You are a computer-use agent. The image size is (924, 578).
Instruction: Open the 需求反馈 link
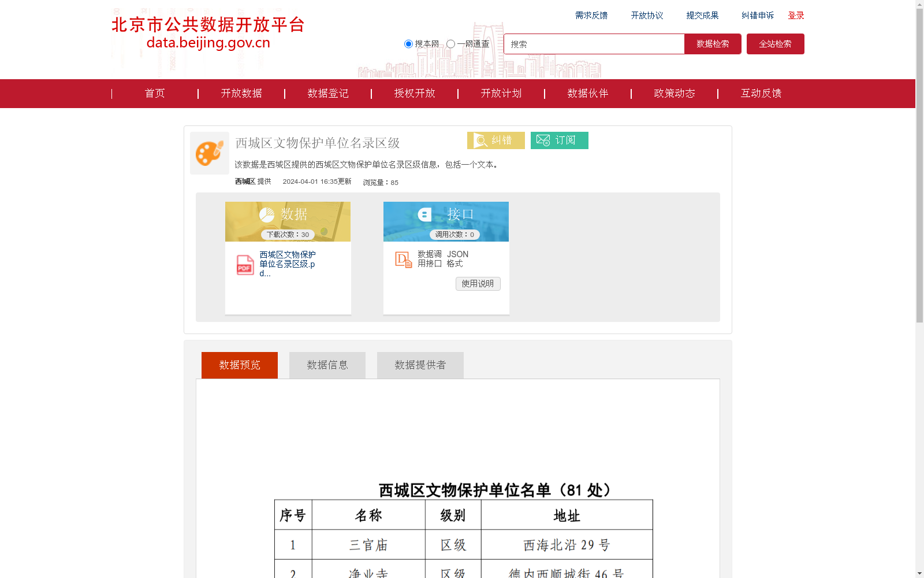pyautogui.click(x=591, y=16)
